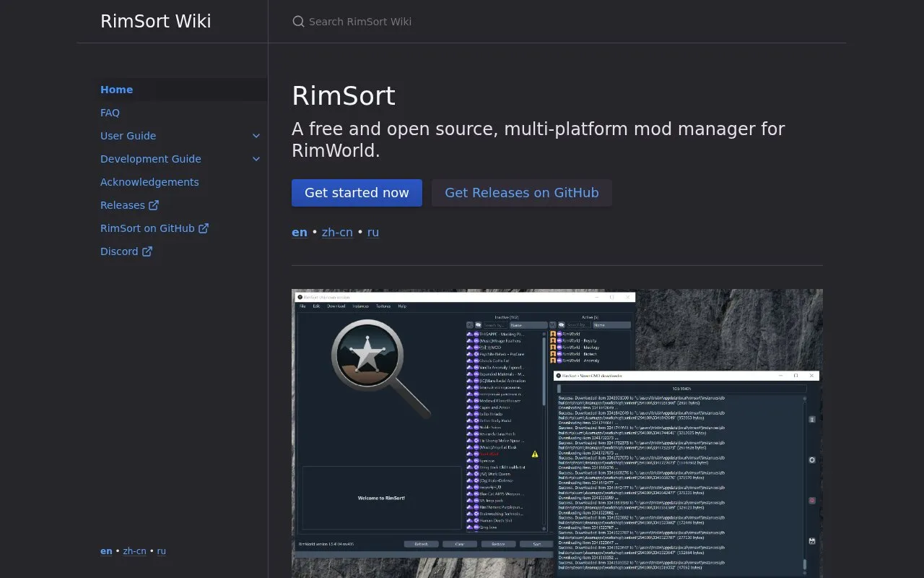Open the Development Guide sidebar entry
Image resolution: width=924 pixels, height=578 pixels.
tap(151, 159)
